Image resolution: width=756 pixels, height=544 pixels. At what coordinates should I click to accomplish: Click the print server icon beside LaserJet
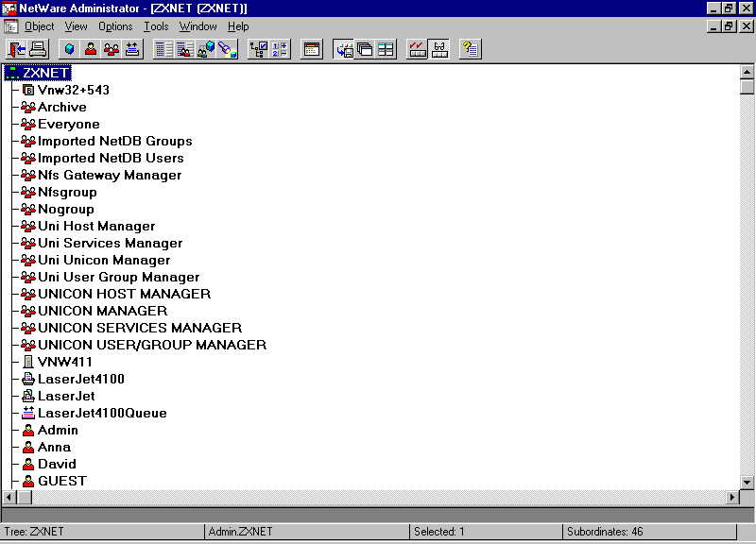tap(28, 396)
